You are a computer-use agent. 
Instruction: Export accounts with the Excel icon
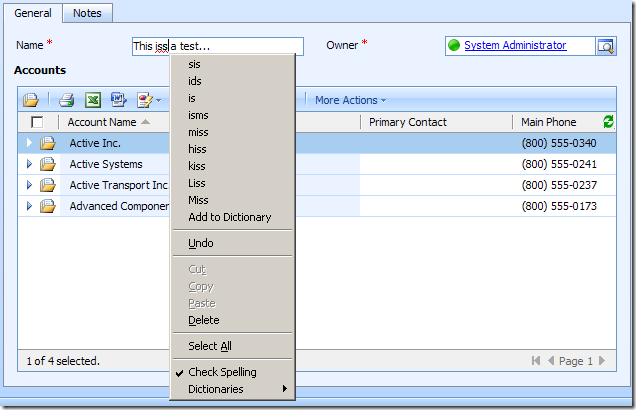click(93, 100)
